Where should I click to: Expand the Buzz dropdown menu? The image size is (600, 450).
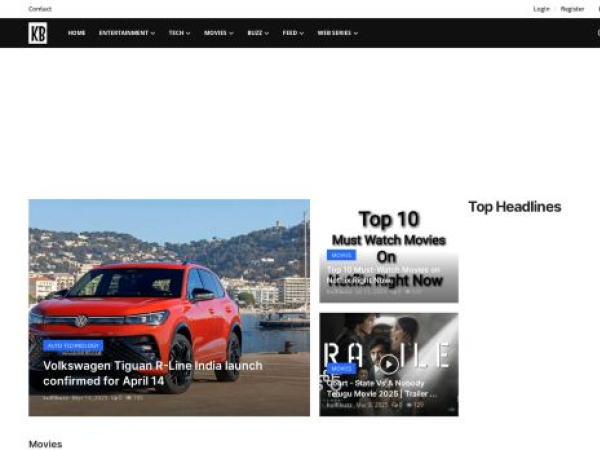[258, 33]
